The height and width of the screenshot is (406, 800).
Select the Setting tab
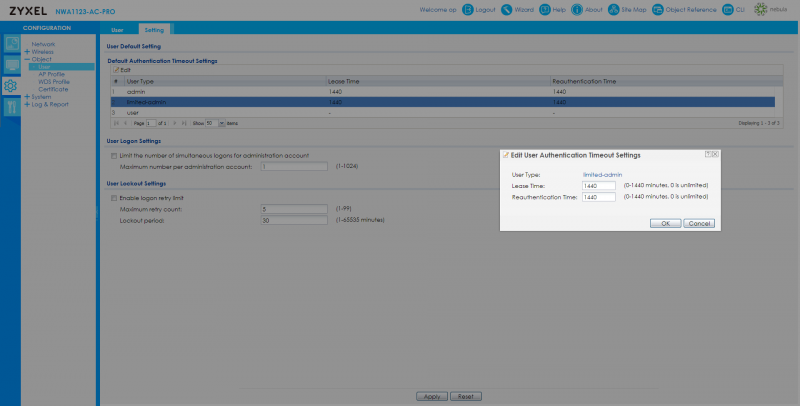pyautogui.click(x=154, y=30)
